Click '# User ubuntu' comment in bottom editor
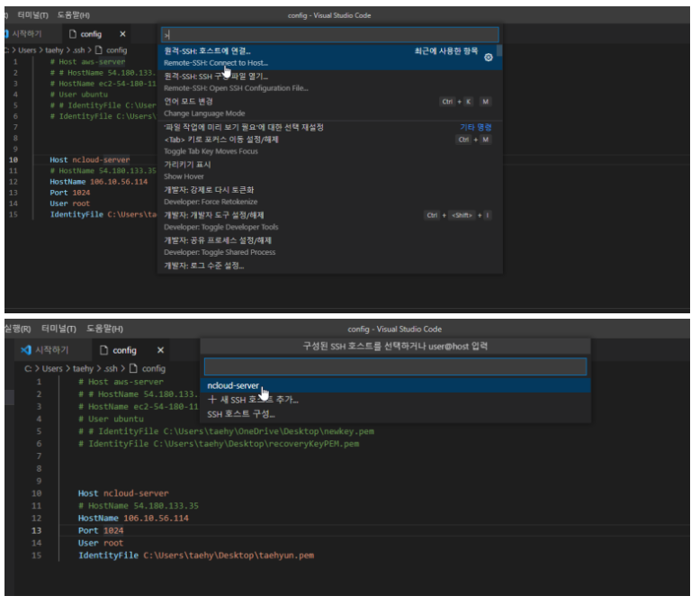The image size is (700, 605). [x=112, y=419]
